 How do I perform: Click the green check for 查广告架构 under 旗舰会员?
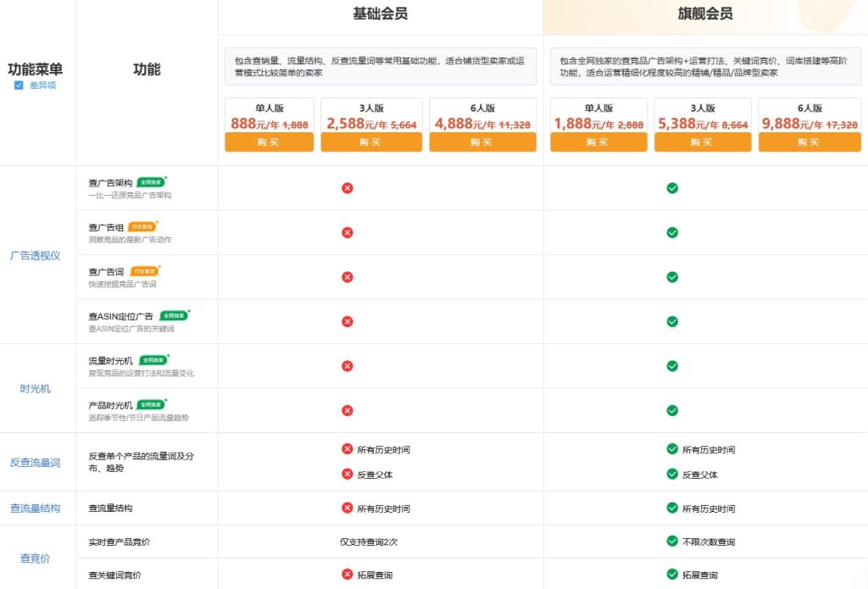tap(672, 187)
